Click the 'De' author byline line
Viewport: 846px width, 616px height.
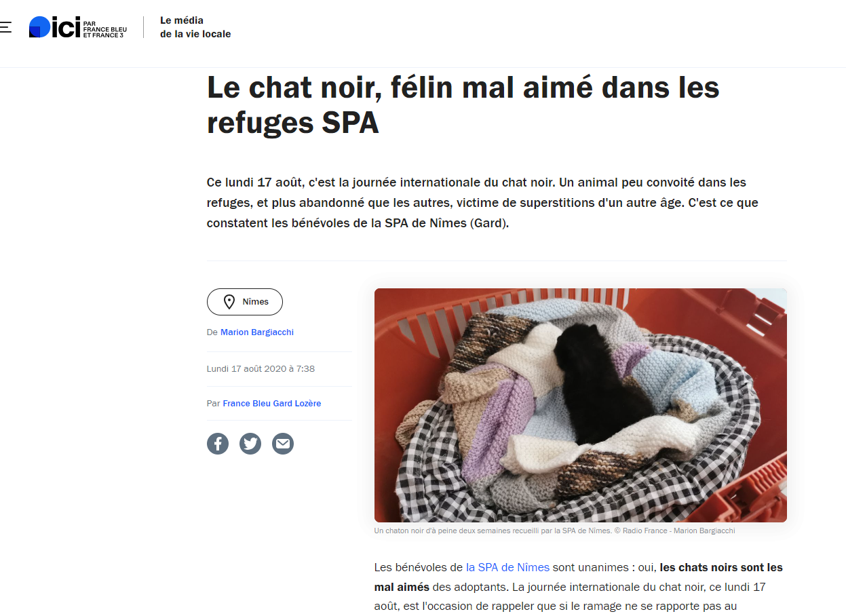(250, 332)
